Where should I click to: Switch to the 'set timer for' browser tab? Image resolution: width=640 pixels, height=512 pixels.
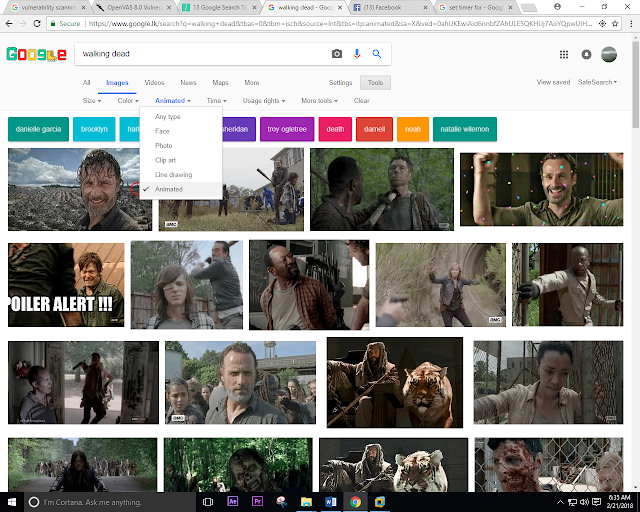[476, 7]
